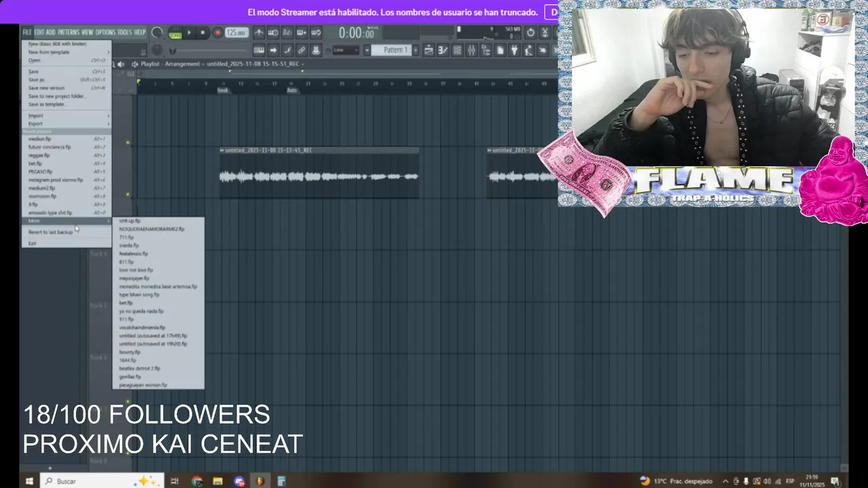Choose Save as in File menu

click(66, 80)
